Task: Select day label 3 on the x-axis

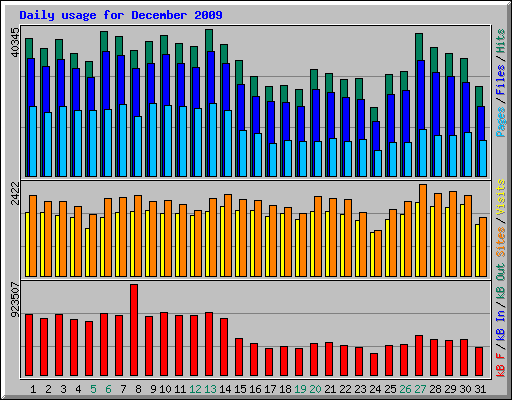Action: [63, 389]
